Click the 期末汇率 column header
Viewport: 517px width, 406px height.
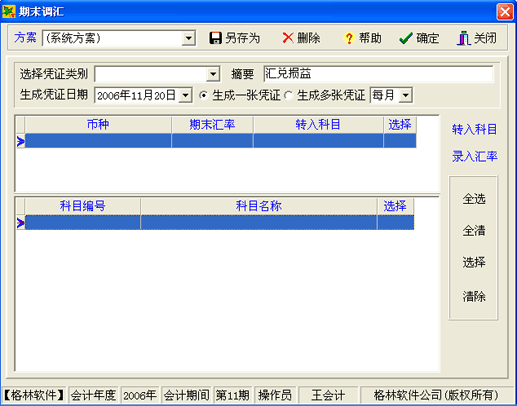[x=212, y=125]
